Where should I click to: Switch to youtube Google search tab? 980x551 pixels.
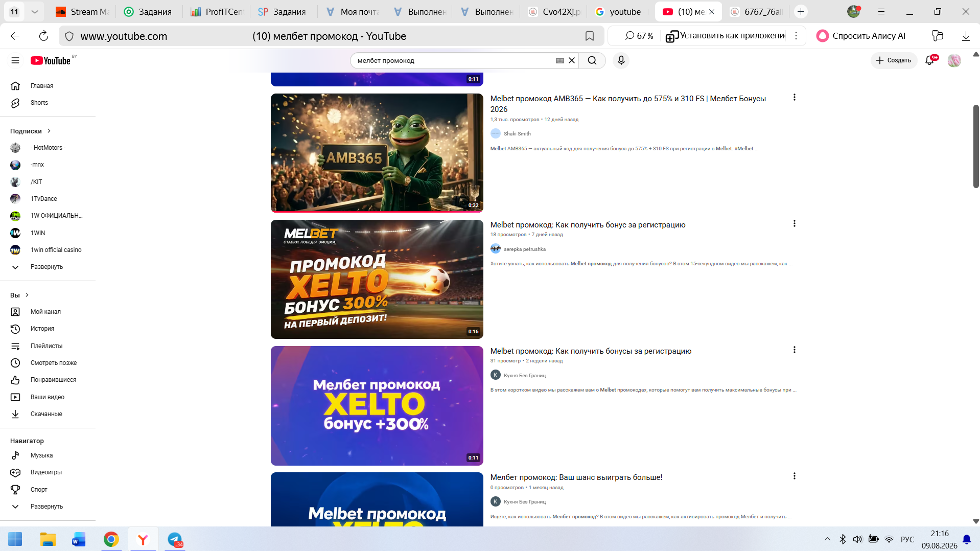pyautogui.click(x=621, y=12)
